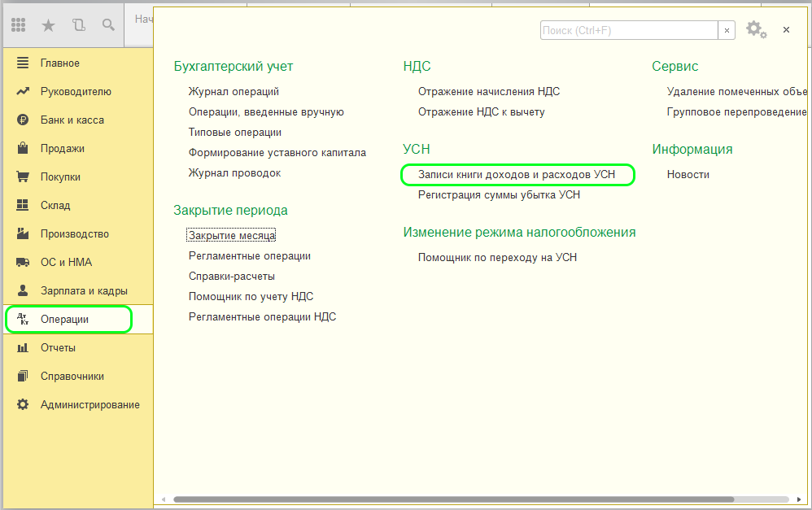Open the gear settings dropdown in menu panel
Image resolution: width=812 pixels, height=510 pixels.
pyautogui.click(x=756, y=30)
